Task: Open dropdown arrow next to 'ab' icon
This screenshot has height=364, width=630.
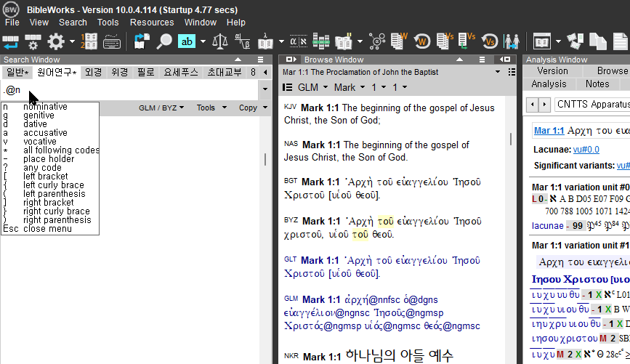Action: [x=203, y=41]
